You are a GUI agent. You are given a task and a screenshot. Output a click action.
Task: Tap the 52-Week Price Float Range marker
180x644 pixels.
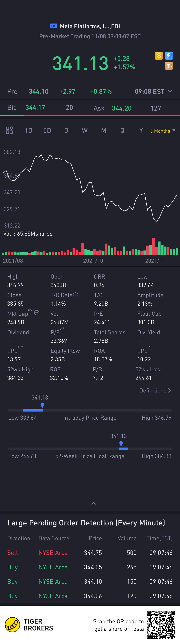pyautogui.click(x=121, y=444)
